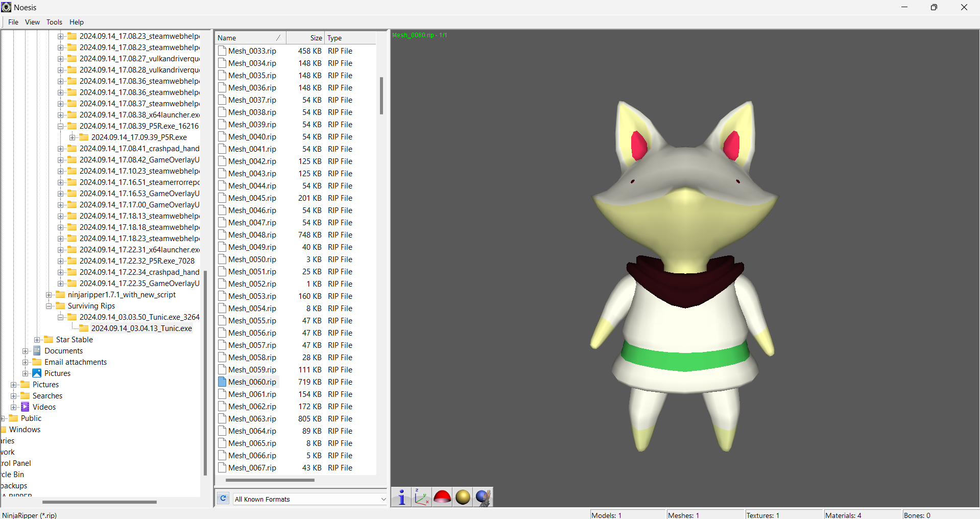
Task: Open the View menu
Action: click(x=32, y=22)
